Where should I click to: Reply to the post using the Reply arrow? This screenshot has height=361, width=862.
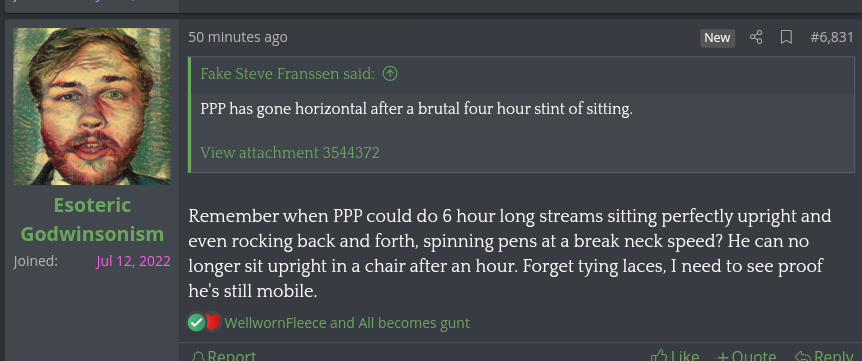[x=824, y=356]
